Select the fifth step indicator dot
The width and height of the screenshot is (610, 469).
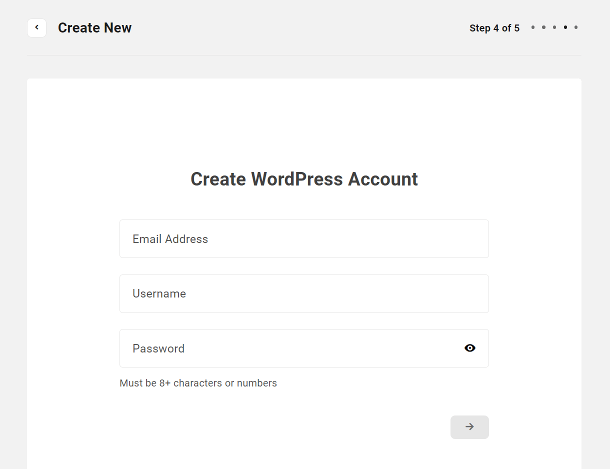tap(576, 27)
